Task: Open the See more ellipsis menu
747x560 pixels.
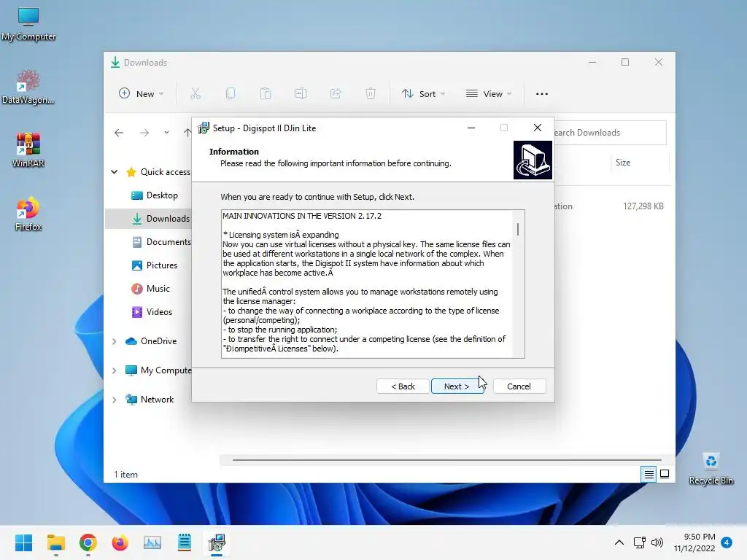Action: tap(542, 94)
